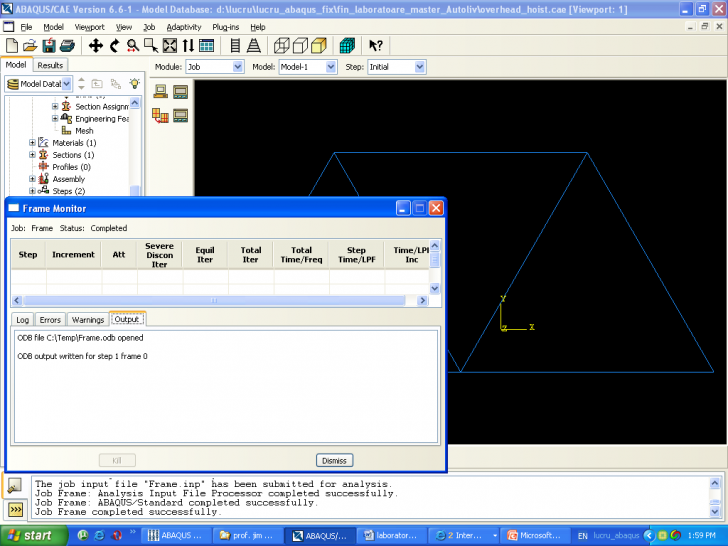
Task: Activate the Magnify View tool
Action: (132, 46)
